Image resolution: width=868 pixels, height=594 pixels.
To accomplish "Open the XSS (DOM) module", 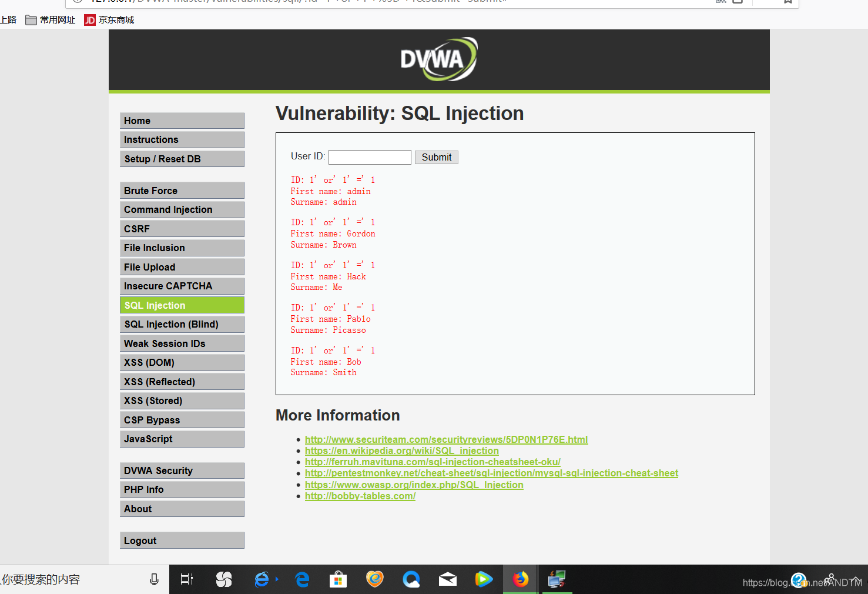I will pyautogui.click(x=182, y=362).
